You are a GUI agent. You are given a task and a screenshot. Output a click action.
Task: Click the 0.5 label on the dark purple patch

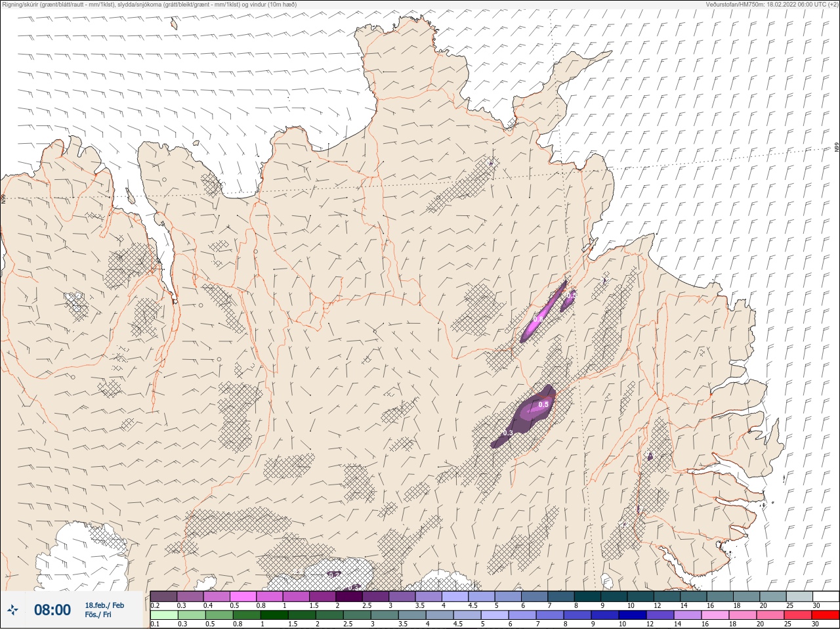543,405
